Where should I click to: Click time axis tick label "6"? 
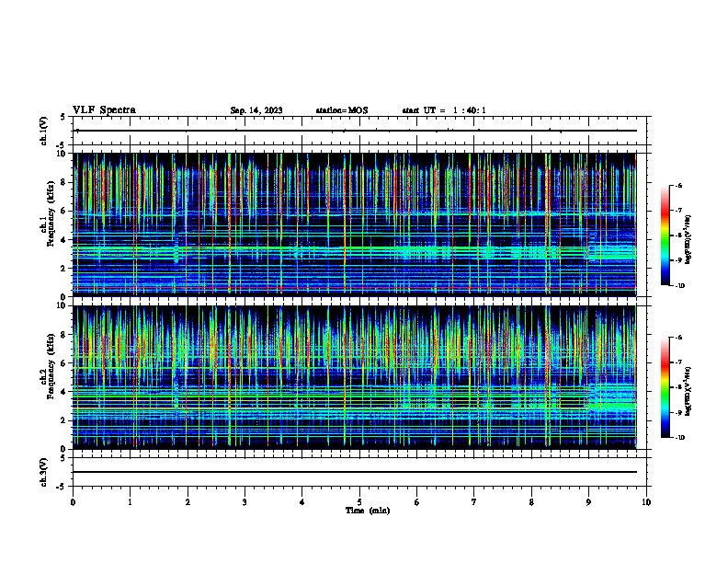(416, 502)
